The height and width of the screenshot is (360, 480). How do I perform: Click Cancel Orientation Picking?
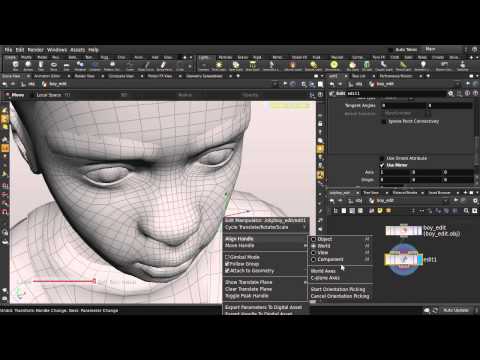340,296
